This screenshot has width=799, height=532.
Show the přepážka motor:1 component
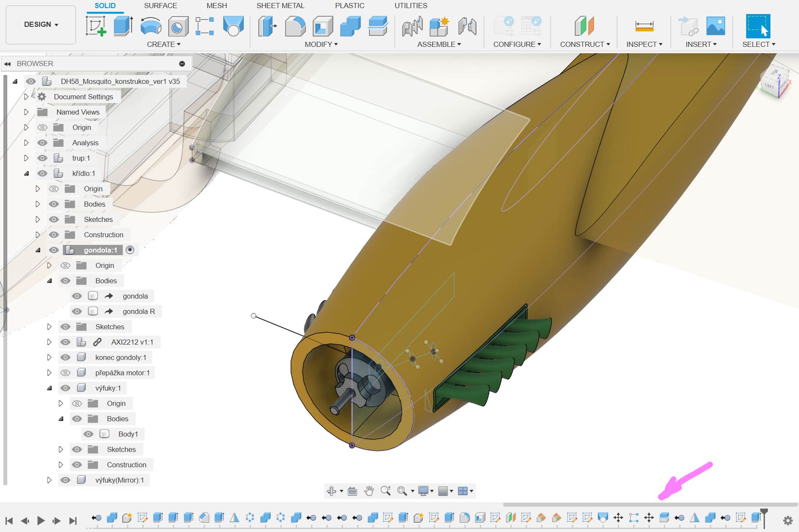(x=65, y=373)
